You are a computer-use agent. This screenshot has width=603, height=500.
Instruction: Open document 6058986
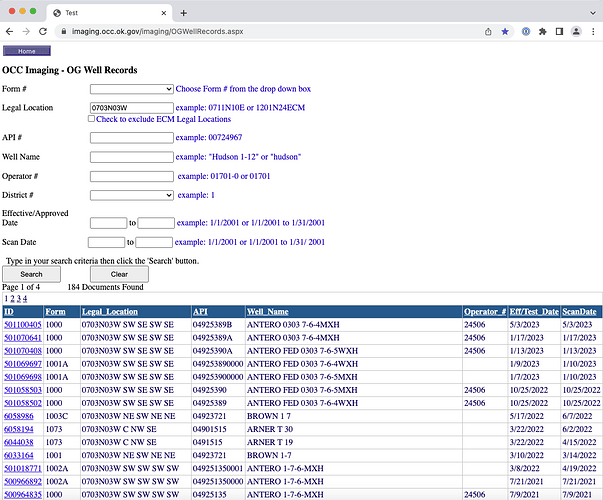(x=19, y=416)
